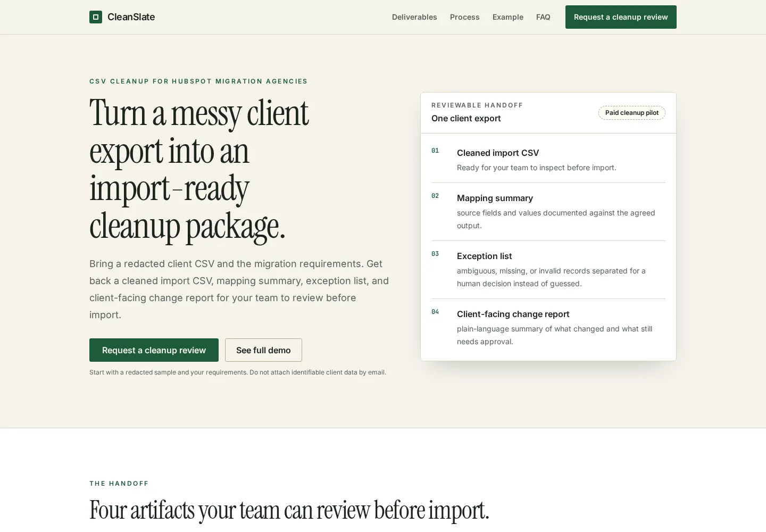This screenshot has width=766, height=532.
Task: Click the Paid cleanup pilot badge
Action: click(x=632, y=113)
